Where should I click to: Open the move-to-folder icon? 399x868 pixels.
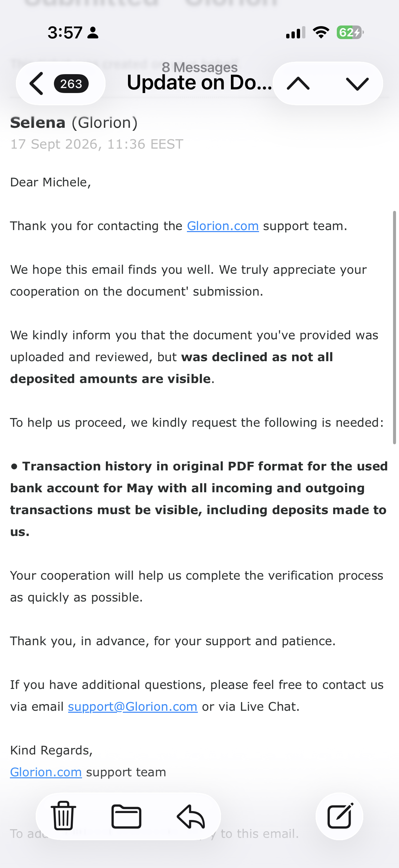(x=126, y=816)
